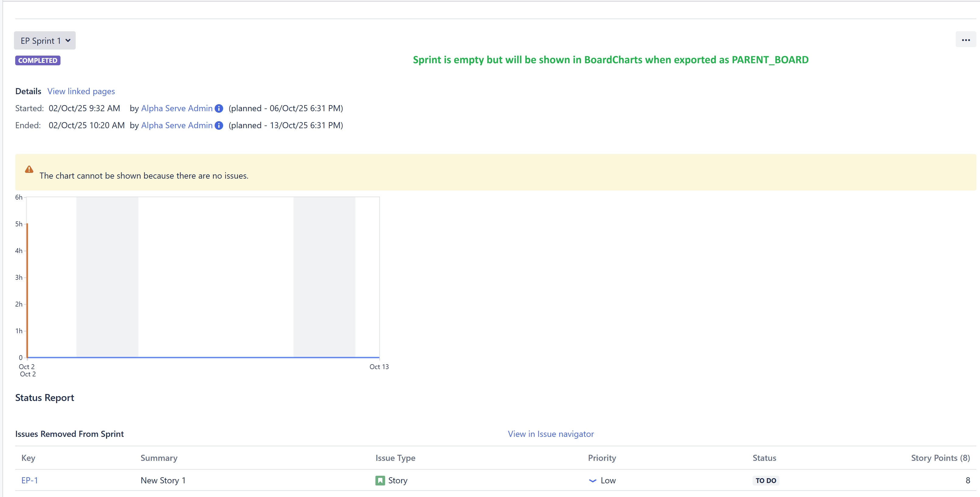980x497 pixels.
Task: Click the Low priority chevron icon
Action: 592,481
